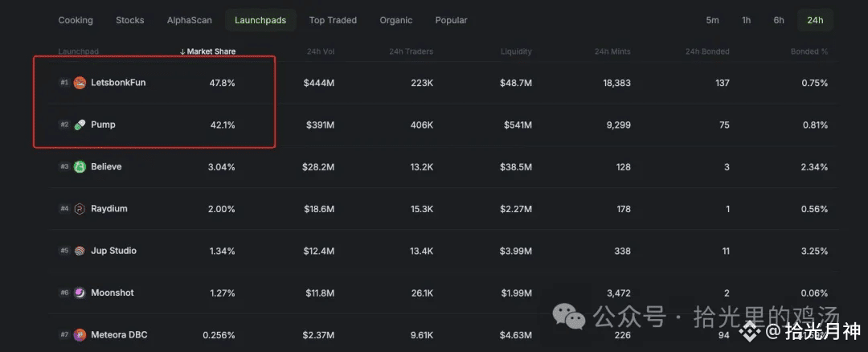The width and height of the screenshot is (868, 352).
Task: Click the Believe green icon
Action: pyautogui.click(x=80, y=167)
